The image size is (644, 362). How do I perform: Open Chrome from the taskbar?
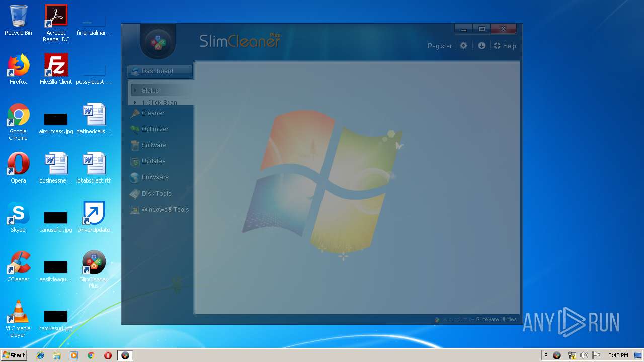pyautogui.click(x=91, y=355)
